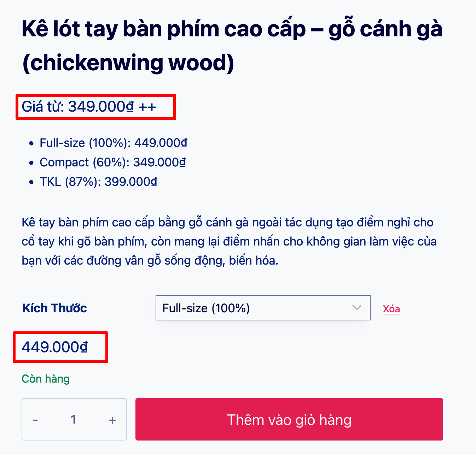Click the quantity input field showing 1
The width and height of the screenshot is (476, 455).
(x=73, y=419)
